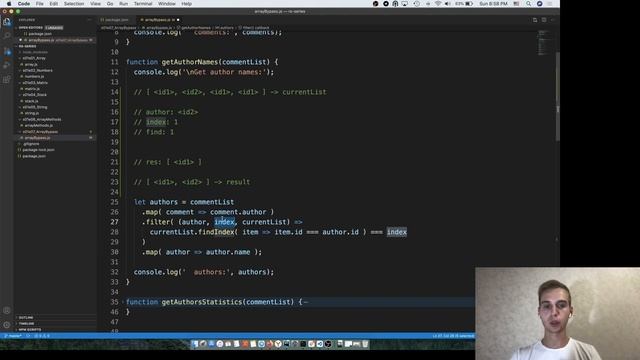Open the Spotlight search icon in menu bar
This screenshot has width=640, height=360.
click(x=529, y=4)
